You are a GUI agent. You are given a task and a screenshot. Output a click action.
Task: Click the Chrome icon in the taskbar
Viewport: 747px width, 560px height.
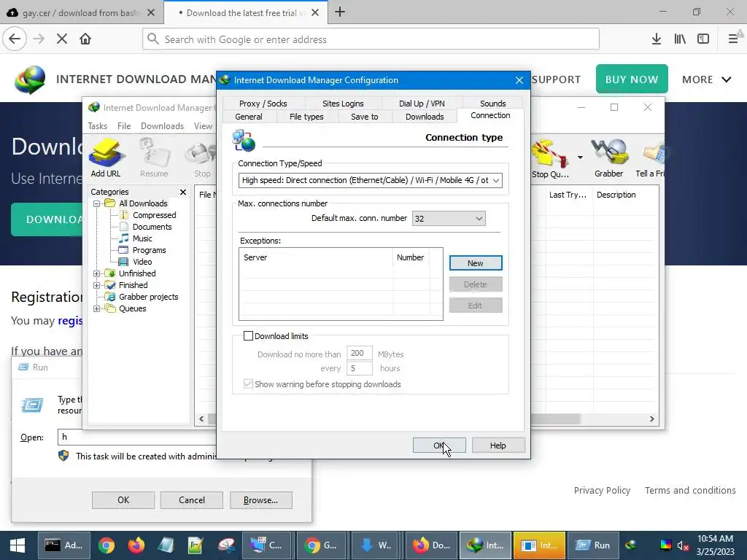107,545
